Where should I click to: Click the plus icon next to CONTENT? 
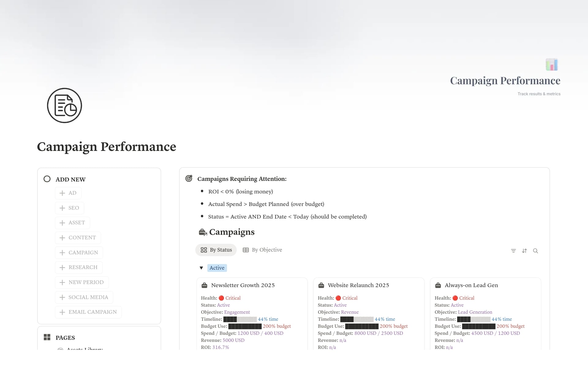tap(62, 238)
